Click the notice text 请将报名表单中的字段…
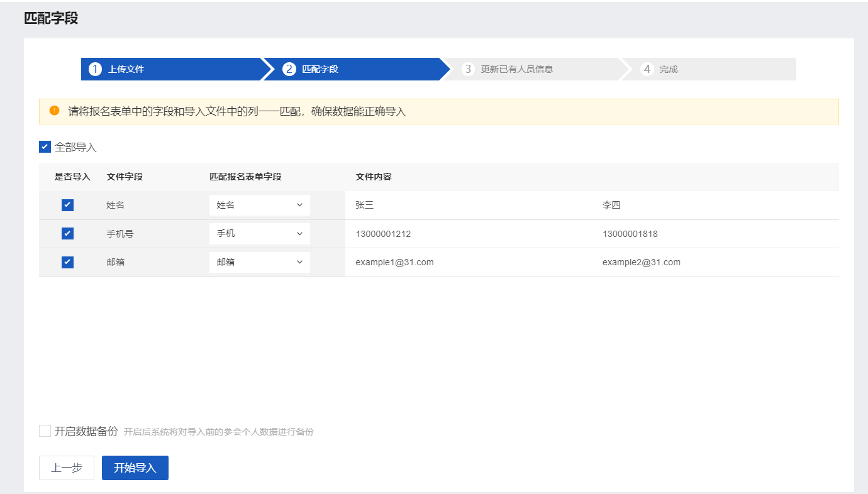Screen dimensions: 868x494 [x=237, y=111]
